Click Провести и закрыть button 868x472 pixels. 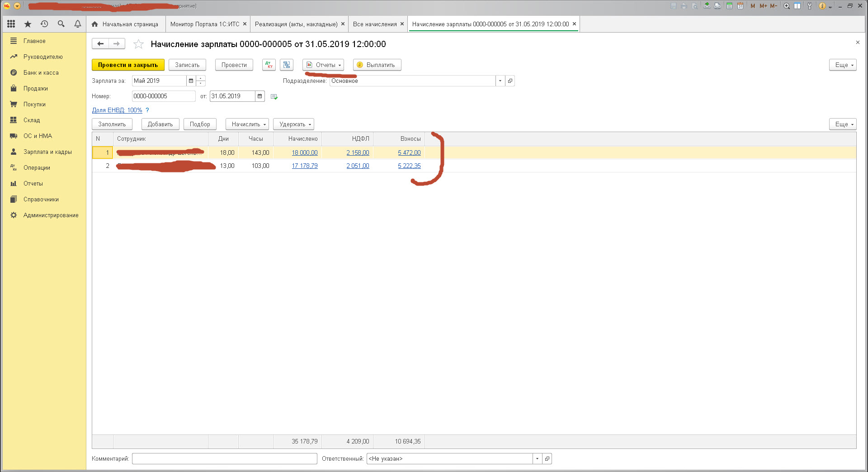128,65
